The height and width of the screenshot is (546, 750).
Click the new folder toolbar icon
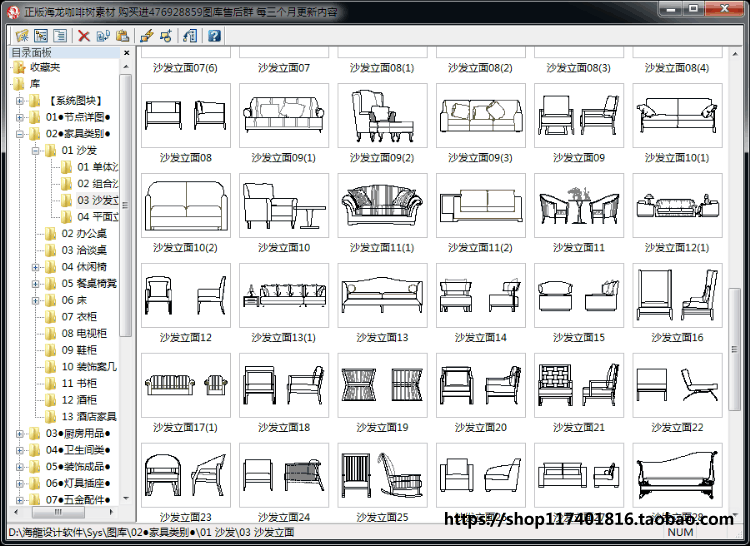pos(22,36)
